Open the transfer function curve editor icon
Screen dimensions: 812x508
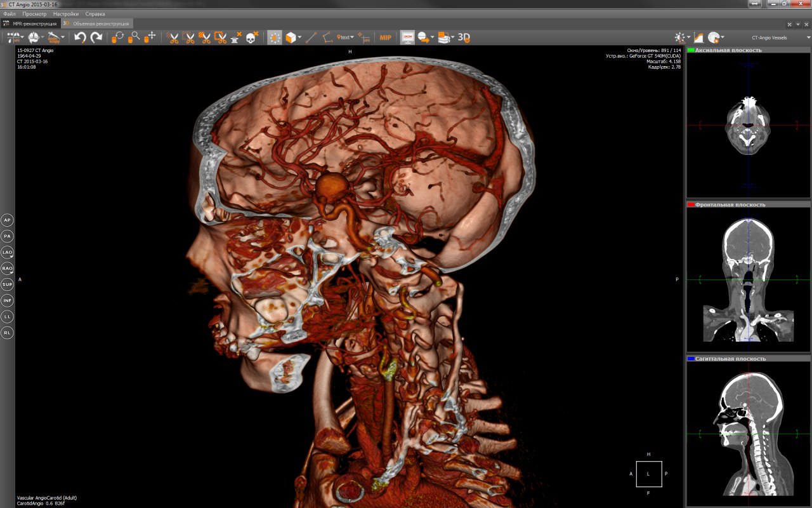click(698, 37)
